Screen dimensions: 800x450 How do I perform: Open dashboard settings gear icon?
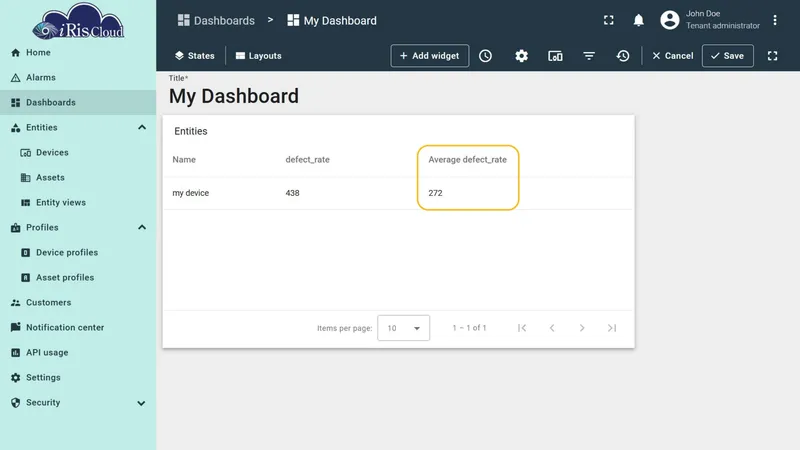pyautogui.click(x=521, y=56)
